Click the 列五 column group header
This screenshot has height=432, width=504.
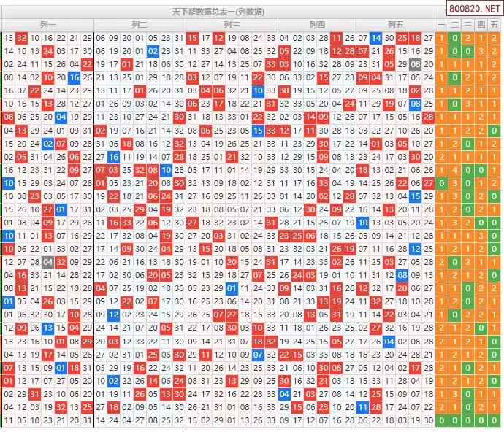click(395, 25)
